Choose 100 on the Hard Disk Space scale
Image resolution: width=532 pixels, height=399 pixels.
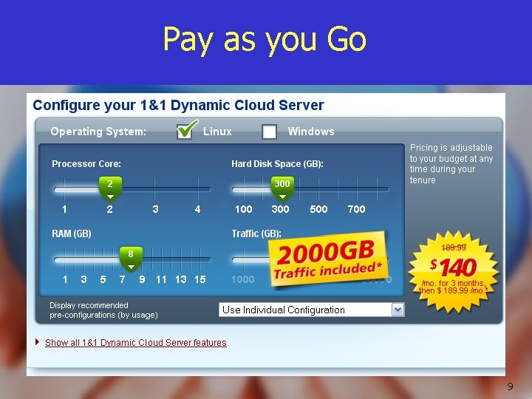coord(244,209)
